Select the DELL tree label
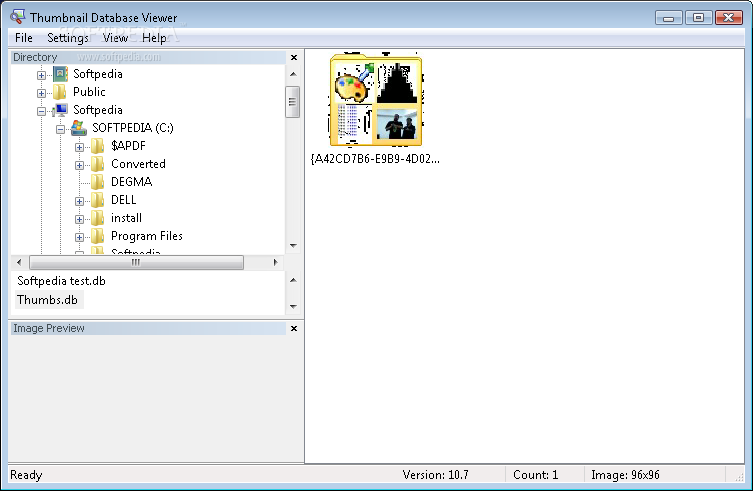Screen dimensions: 753x491 [x=123, y=200]
